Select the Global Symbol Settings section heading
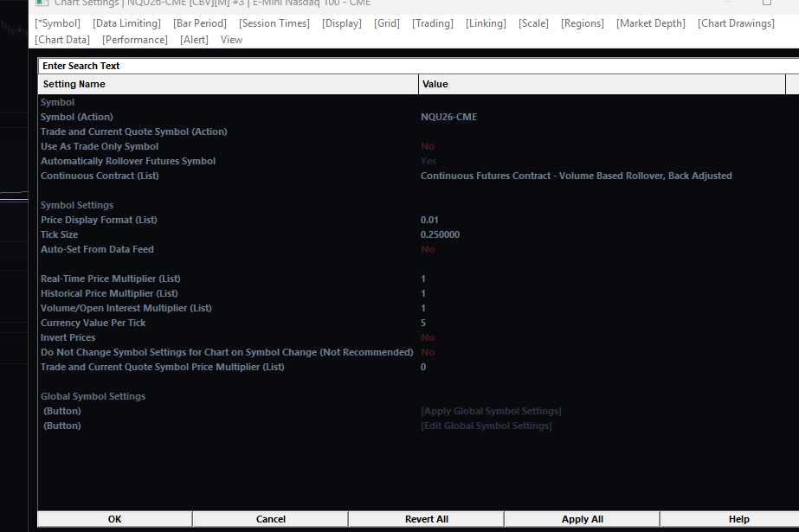 click(x=93, y=396)
